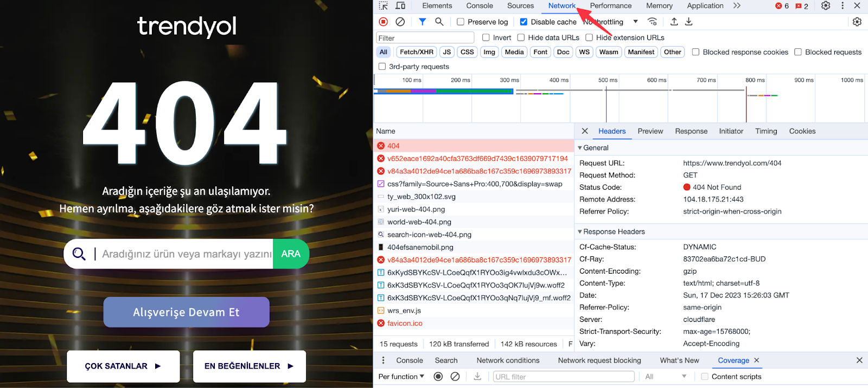Toggle the device toolbar icon
The width and height of the screenshot is (868, 388).
400,5
